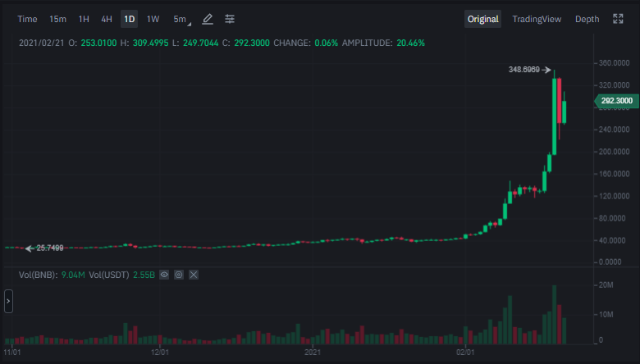Switch to the TradingView tab

click(537, 19)
